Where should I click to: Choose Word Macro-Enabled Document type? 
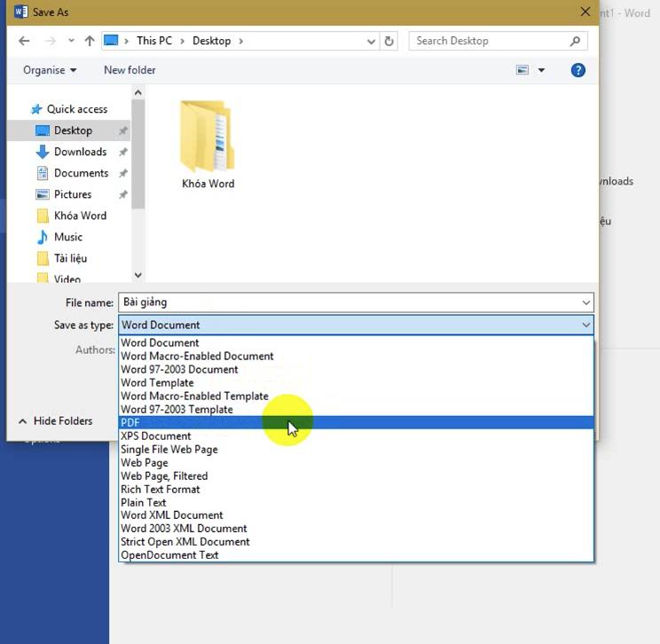[356, 356]
